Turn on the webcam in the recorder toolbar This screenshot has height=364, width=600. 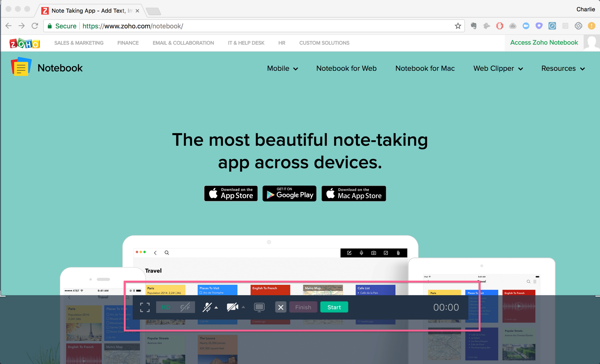coord(233,307)
